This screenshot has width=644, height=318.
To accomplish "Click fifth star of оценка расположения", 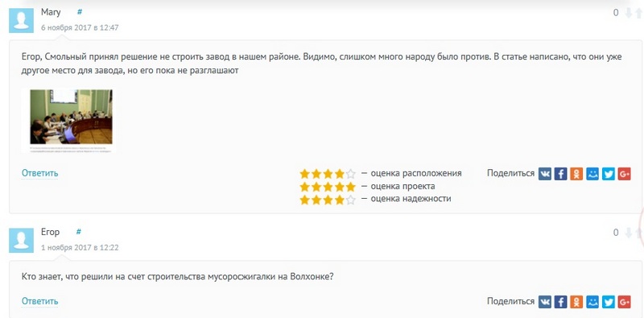I will pos(350,174).
